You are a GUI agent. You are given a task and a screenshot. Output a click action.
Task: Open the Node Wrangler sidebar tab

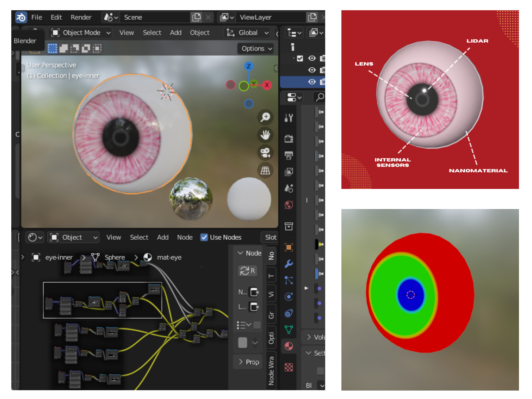pos(271,371)
